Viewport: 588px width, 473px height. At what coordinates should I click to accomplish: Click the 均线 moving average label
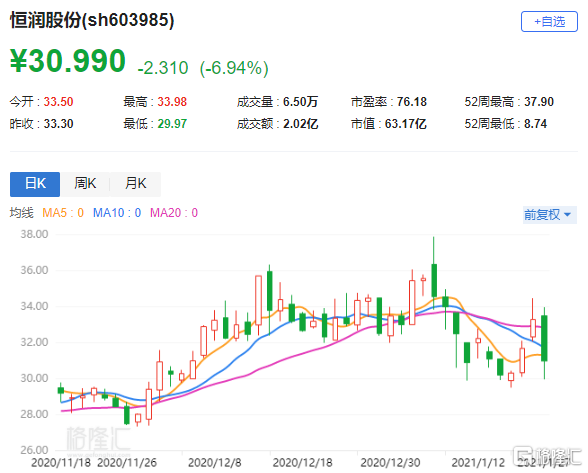(21, 213)
